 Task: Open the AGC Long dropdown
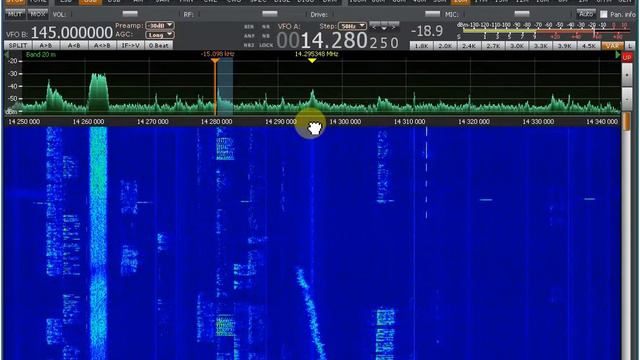point(160,35)
